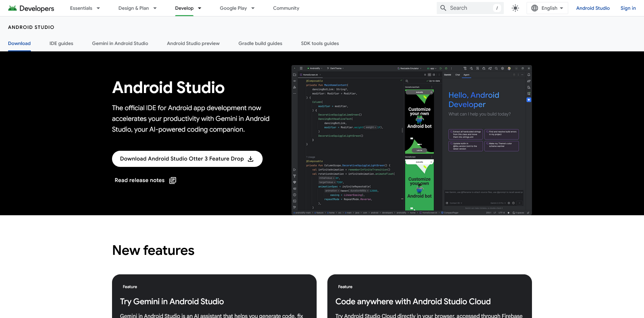
Task: Expand the Develop dropdown
Action: (x=188, y=8)
